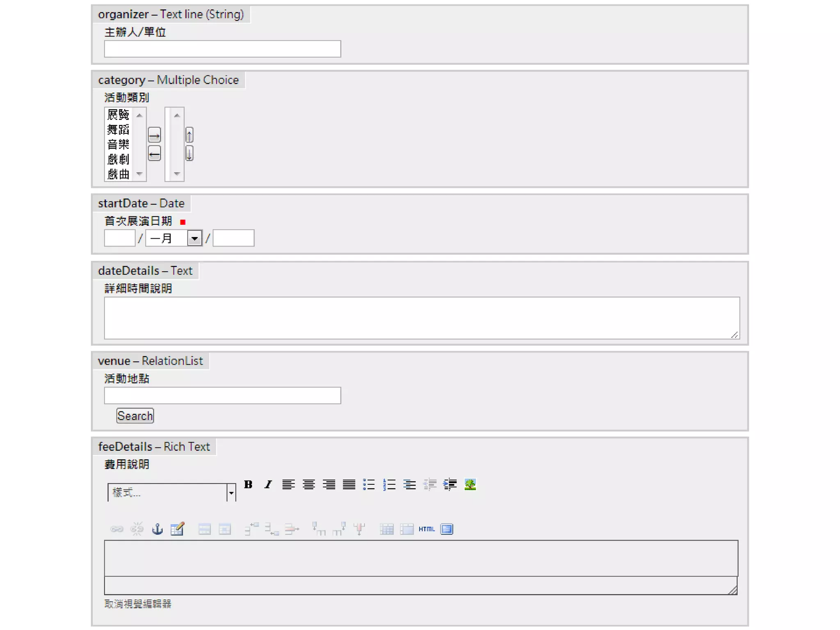Click the 取消視覺編輯器 link

coord(138,604)
